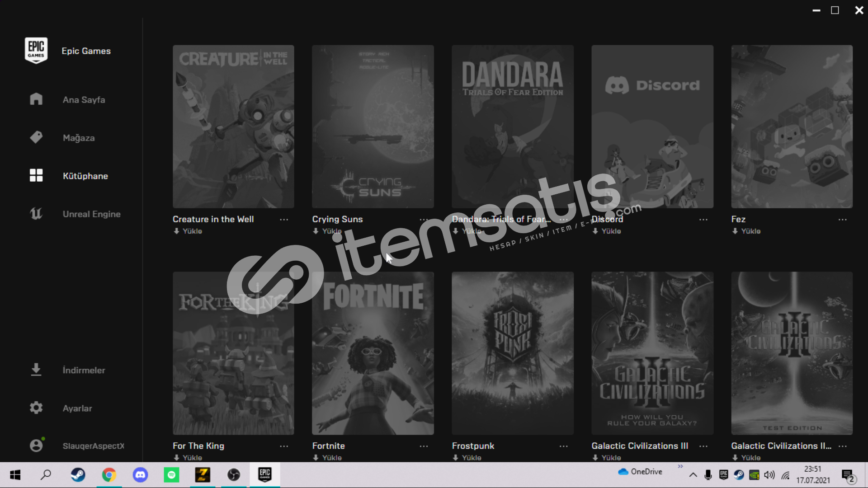Go to İndirmeler menu item
The height and width of the screenshot is (488, 868).
coord(84,370)
